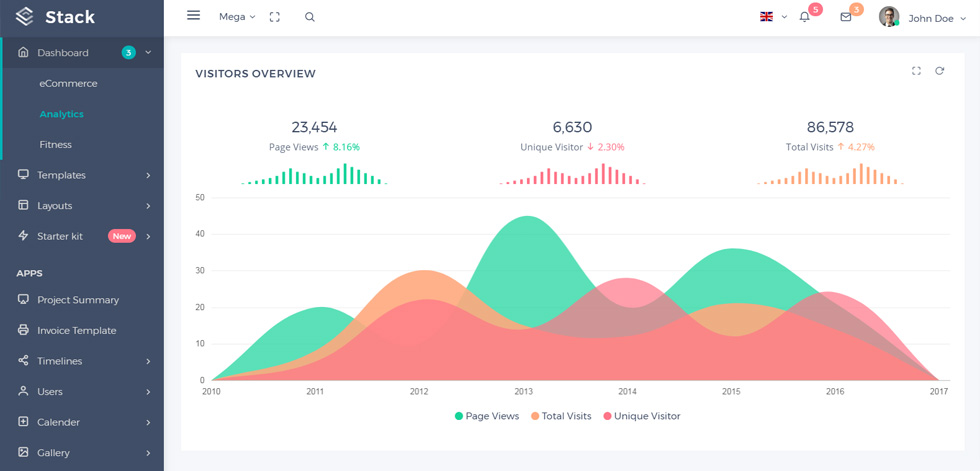Click the green Page Views mini bar chart
This screenshot has width=980, height=471.
[x=314, y=174]
